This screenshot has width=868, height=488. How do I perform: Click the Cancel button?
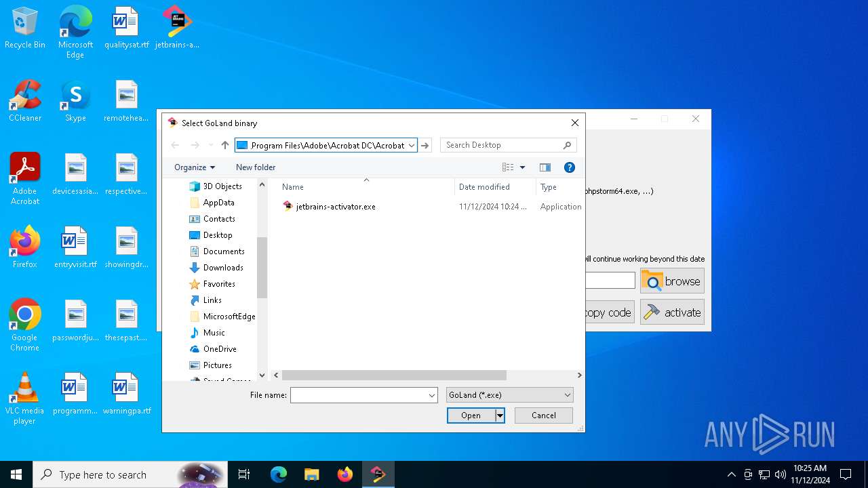click(544, 415)
